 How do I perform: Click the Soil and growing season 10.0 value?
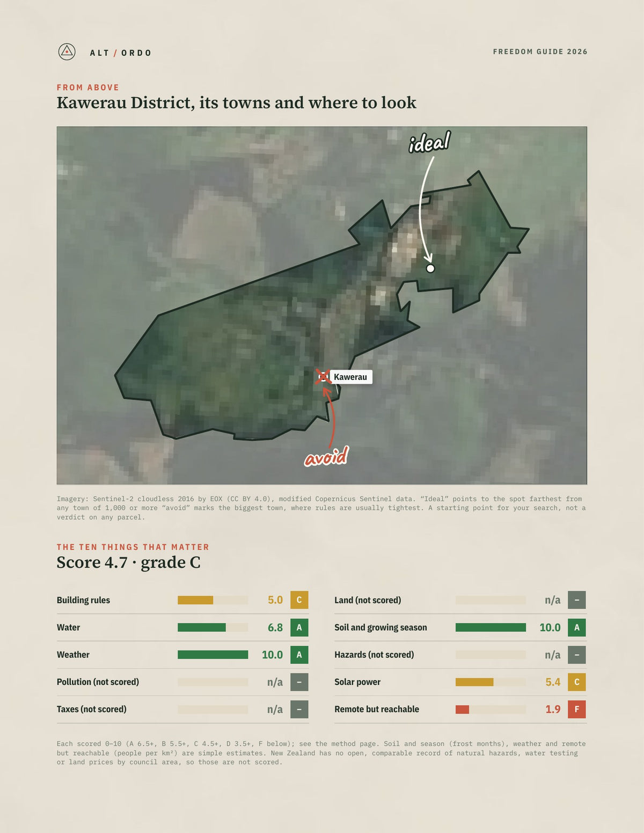(x=550, y=627)
